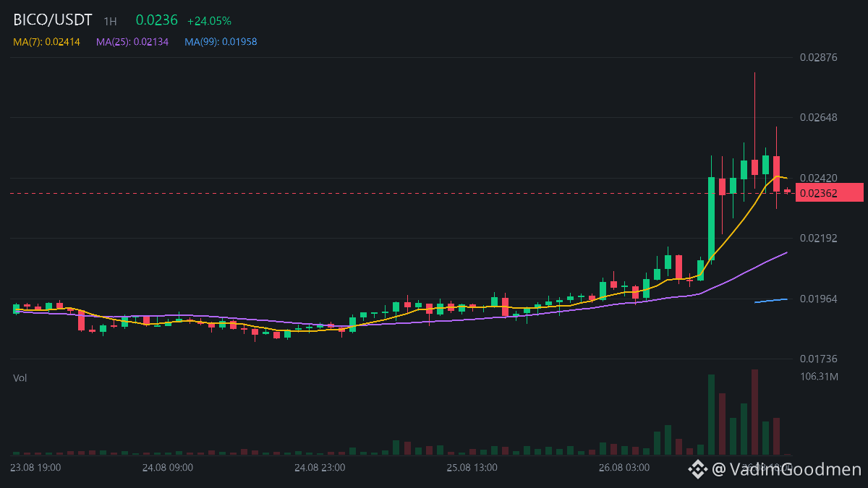Click the 0.02876 price axis label

(819, 57)
